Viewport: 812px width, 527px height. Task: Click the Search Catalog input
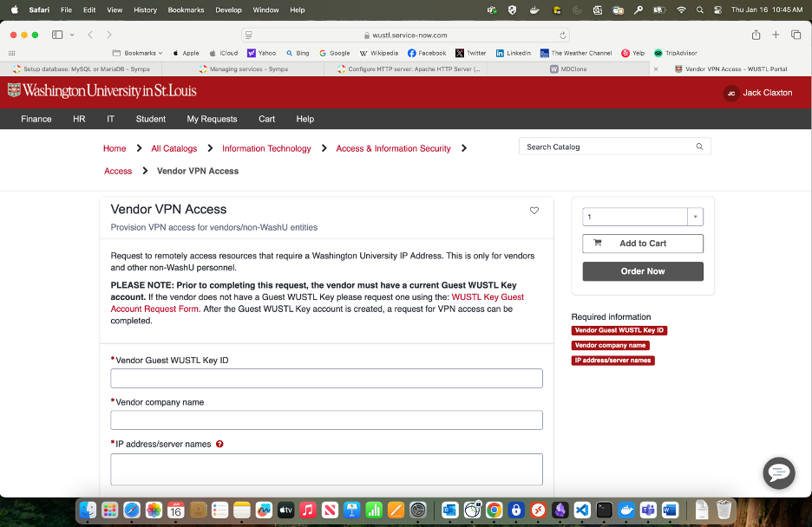608,146
